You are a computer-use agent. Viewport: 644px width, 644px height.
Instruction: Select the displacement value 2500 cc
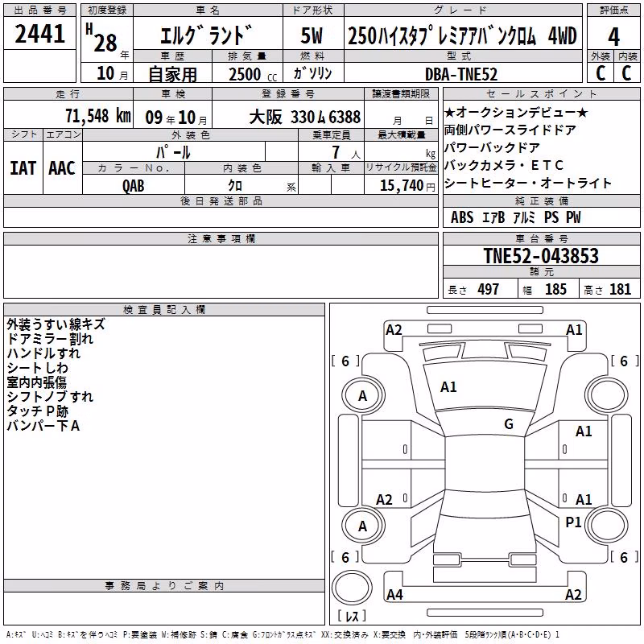click(253, 74)
